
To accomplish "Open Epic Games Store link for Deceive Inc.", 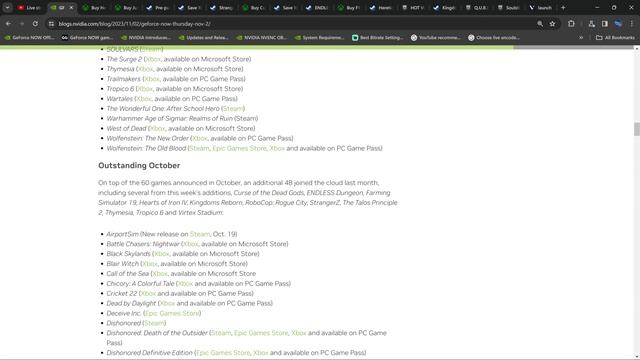I will (172, 313).
